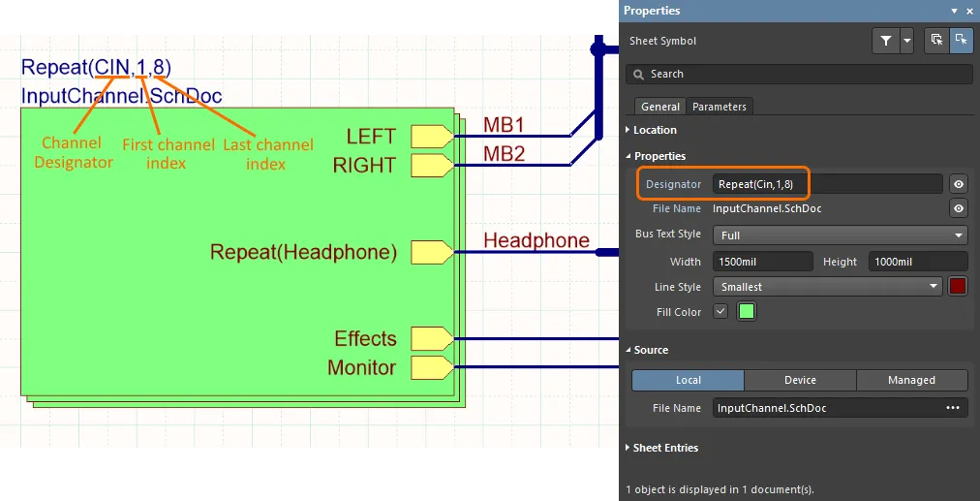
Task: Select the Local source button
Action: click(x=689, y=380)
